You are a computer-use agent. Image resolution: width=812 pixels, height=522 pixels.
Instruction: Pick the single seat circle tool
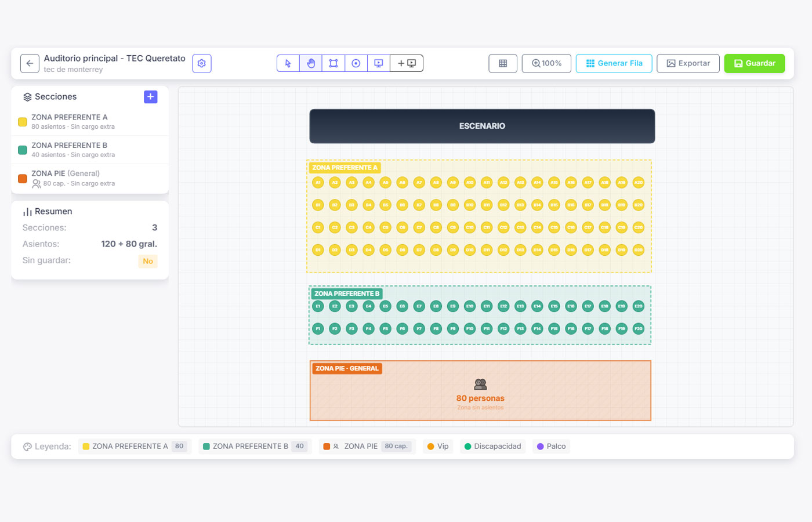coord(356,63)
